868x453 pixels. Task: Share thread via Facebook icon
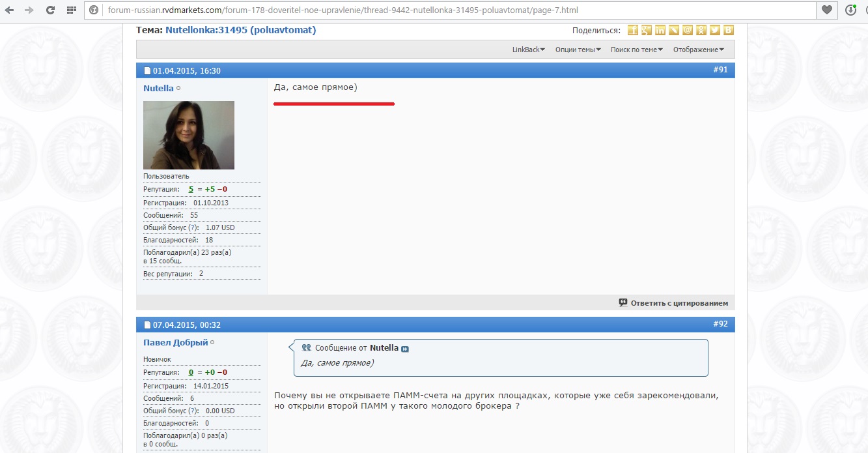pos(632,31)
